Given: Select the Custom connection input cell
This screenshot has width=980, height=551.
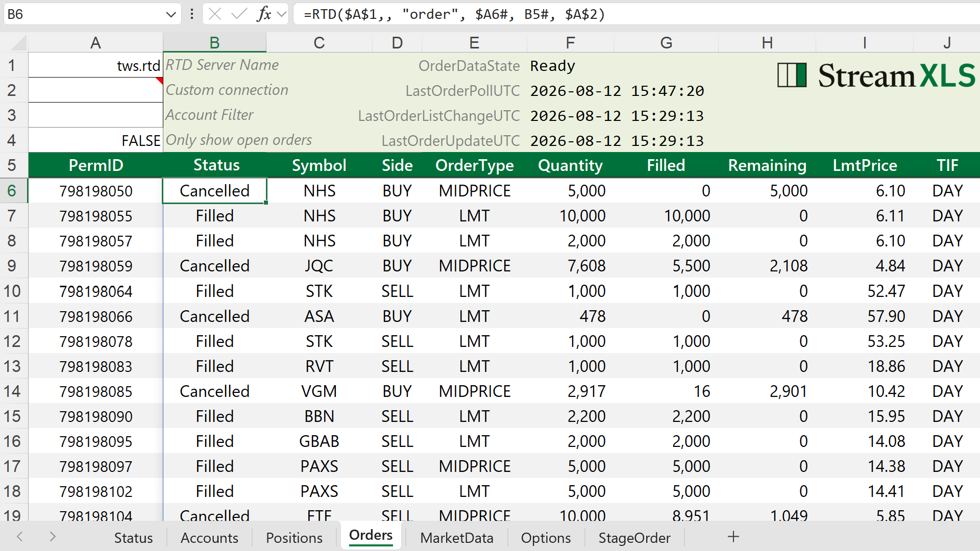Looking at the screenshot, I should coord(95,90).
